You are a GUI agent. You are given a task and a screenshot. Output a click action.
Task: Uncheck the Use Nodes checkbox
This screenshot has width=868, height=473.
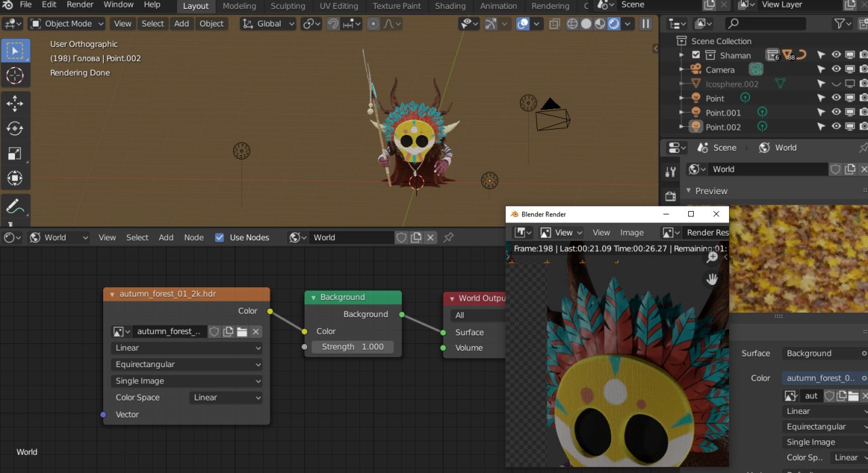click(219, 238)
